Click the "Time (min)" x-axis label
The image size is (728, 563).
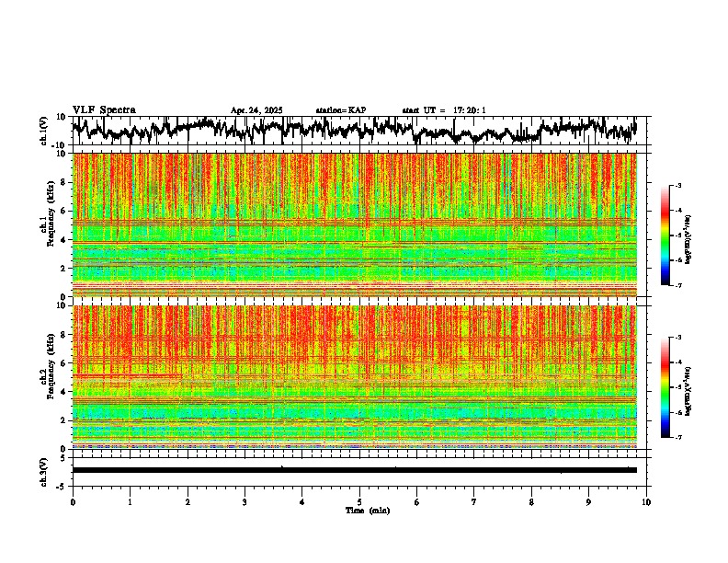[x=368, y=511]
